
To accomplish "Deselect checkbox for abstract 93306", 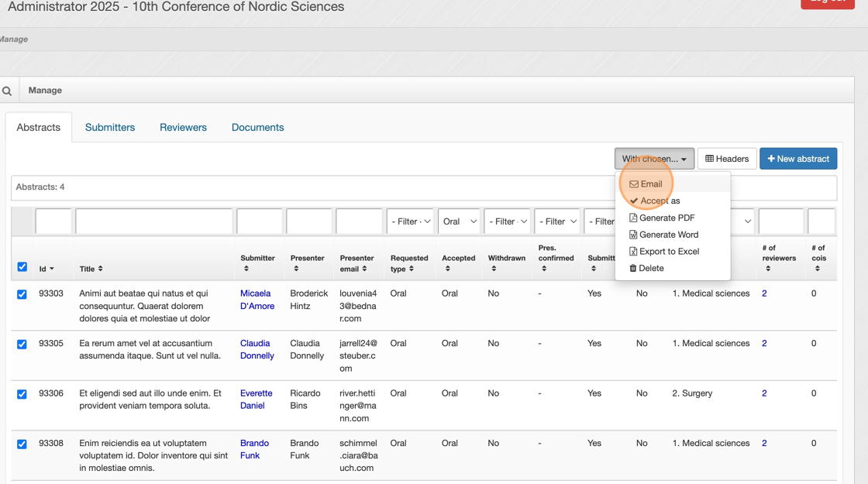I will pyautogui.click(x=22, y=394).
